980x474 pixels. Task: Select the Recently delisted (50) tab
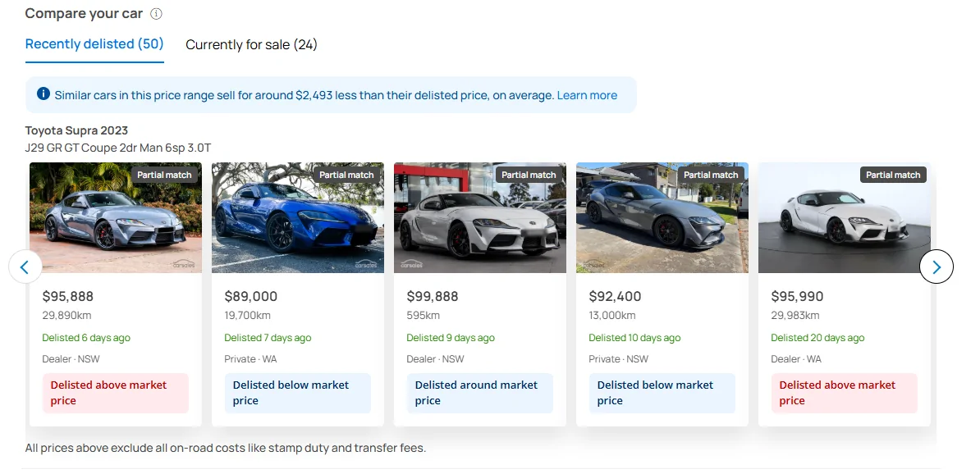pyautogui.click(x=94, y=43)
